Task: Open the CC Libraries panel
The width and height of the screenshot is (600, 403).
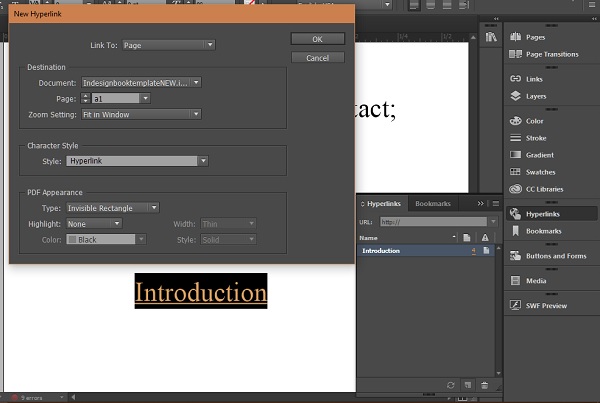Action: (x=544, y=189)
